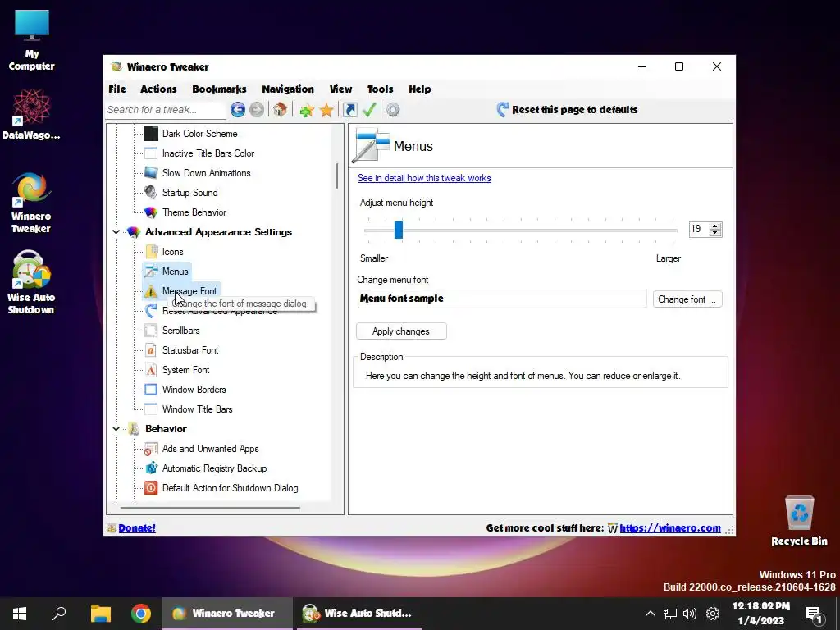This screenshot has width=840, height=630.
Task: Open bookmarks with yellow star icon
Action: click(x=326, y=111)
